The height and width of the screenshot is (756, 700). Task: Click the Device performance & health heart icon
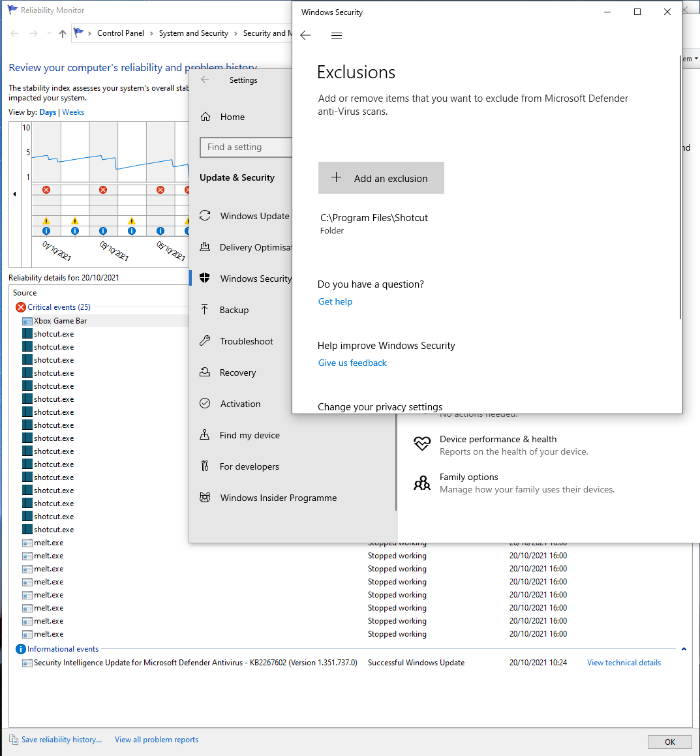point(421,444)
